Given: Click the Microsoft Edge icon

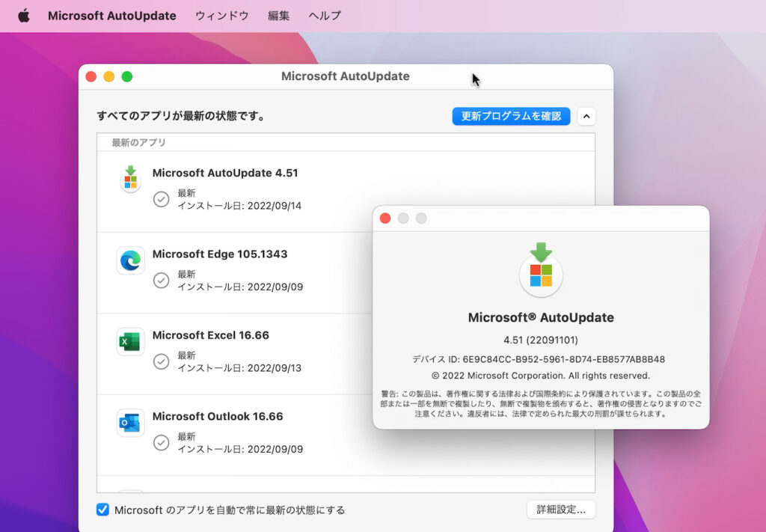Looking at the screenshot, I should [x=130, y=261].
